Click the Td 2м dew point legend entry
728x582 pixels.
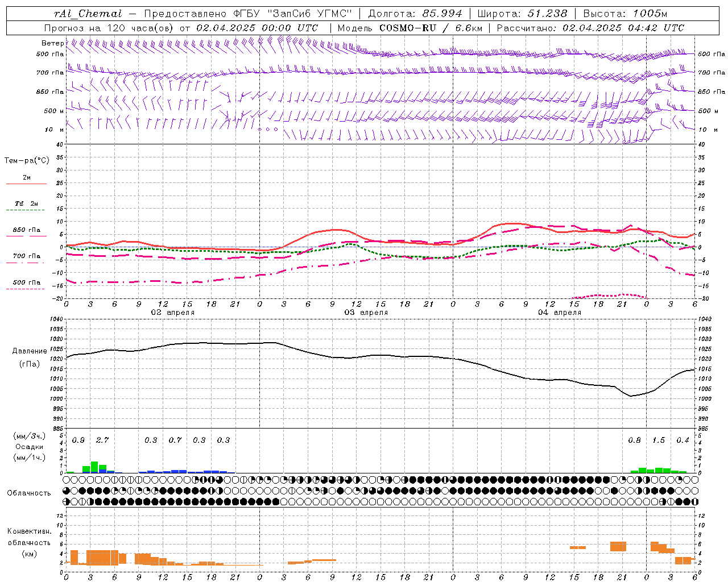coord(27,203)
